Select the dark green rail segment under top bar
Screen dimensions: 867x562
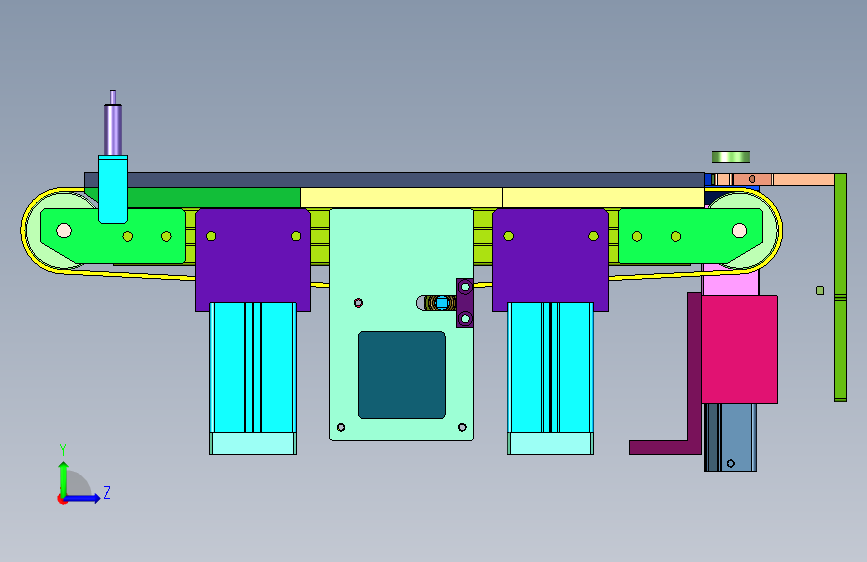coord(213,197)
